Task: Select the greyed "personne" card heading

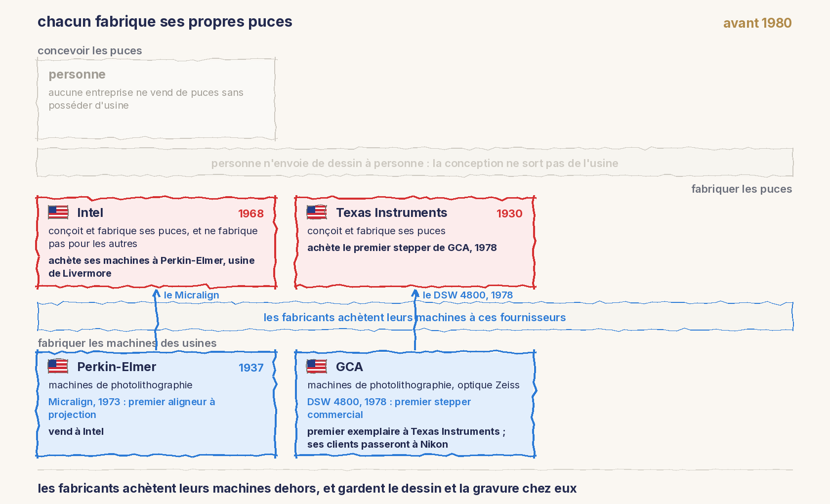Action: 77,75
